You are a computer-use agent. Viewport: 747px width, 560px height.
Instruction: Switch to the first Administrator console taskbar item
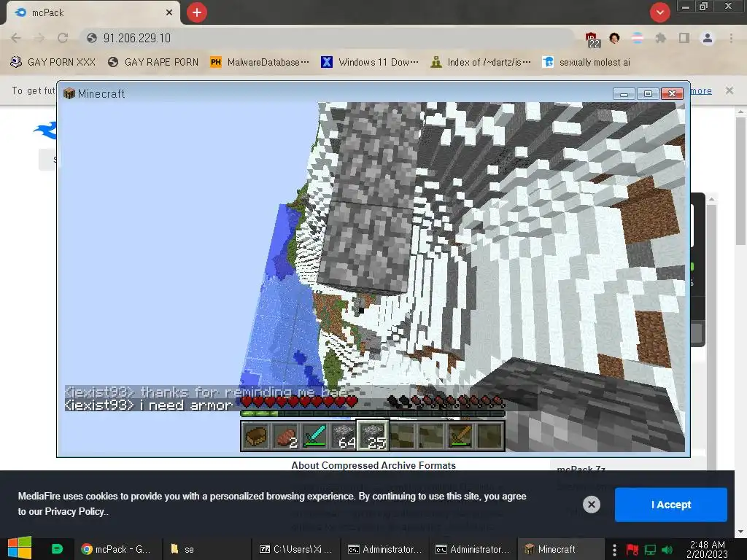385,549
